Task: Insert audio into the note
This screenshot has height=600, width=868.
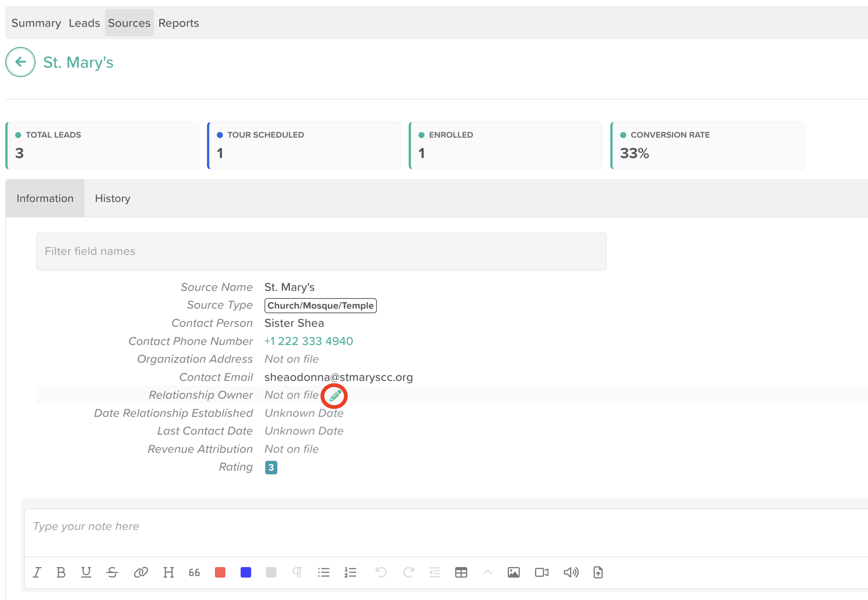Action: (571, 572)
